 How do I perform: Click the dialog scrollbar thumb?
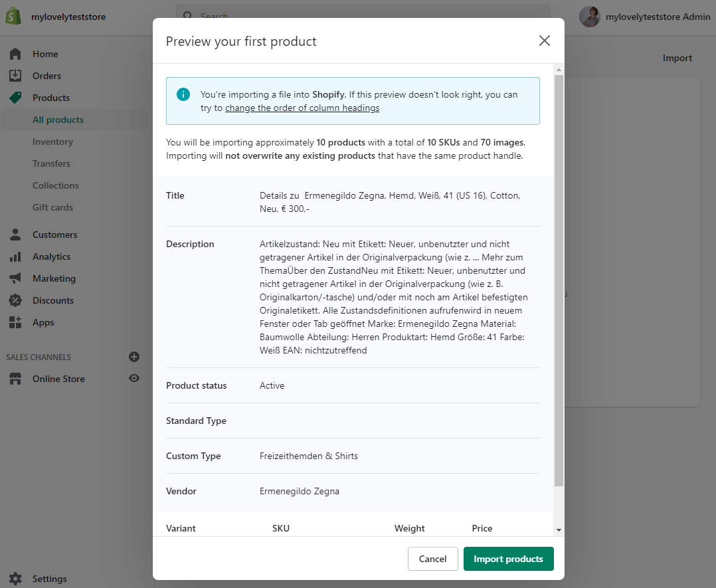click(x=559, y=280)
